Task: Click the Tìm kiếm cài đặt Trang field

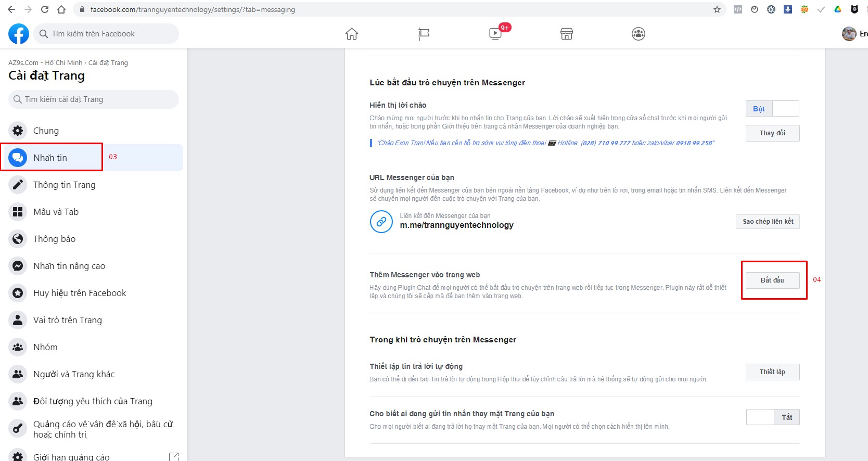Action: click(94, 99)
